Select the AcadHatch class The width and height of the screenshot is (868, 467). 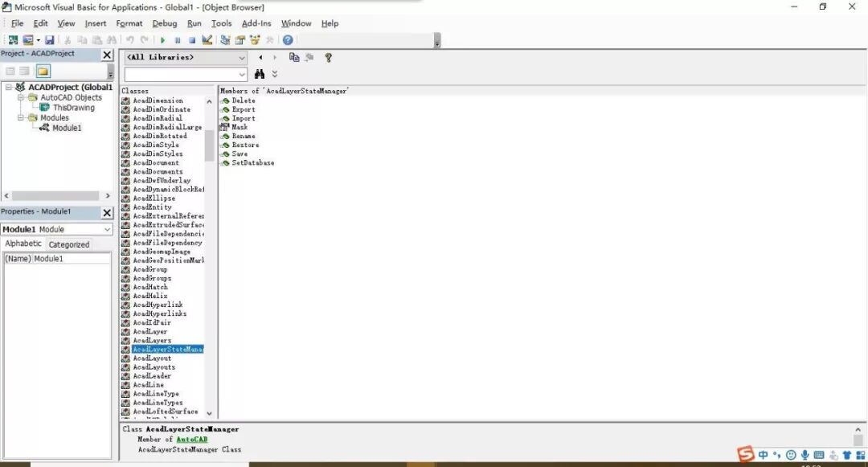click(x=150, y=287)
